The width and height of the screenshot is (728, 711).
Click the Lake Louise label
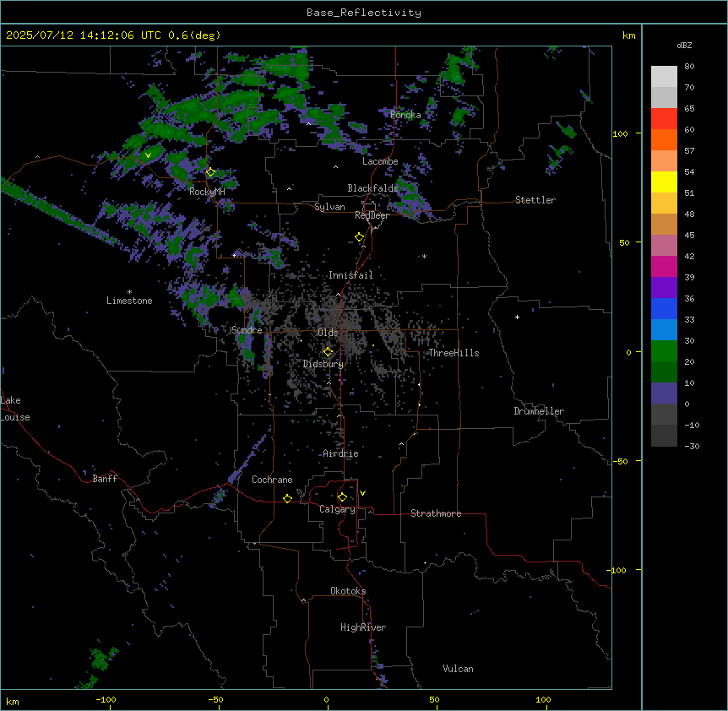pyautogui.click(x=15, y=409)
